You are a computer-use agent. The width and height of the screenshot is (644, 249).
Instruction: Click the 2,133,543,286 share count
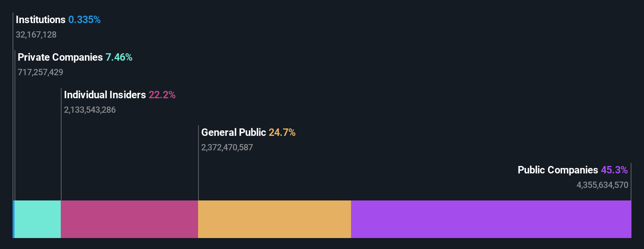coord(90,110)
